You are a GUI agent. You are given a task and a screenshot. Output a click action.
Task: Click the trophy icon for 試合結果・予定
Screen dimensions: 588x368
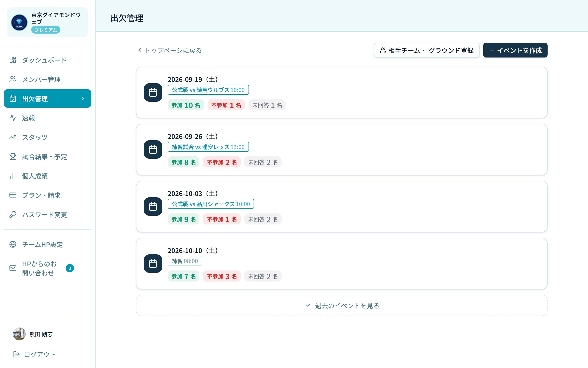(x=13, y=156)
